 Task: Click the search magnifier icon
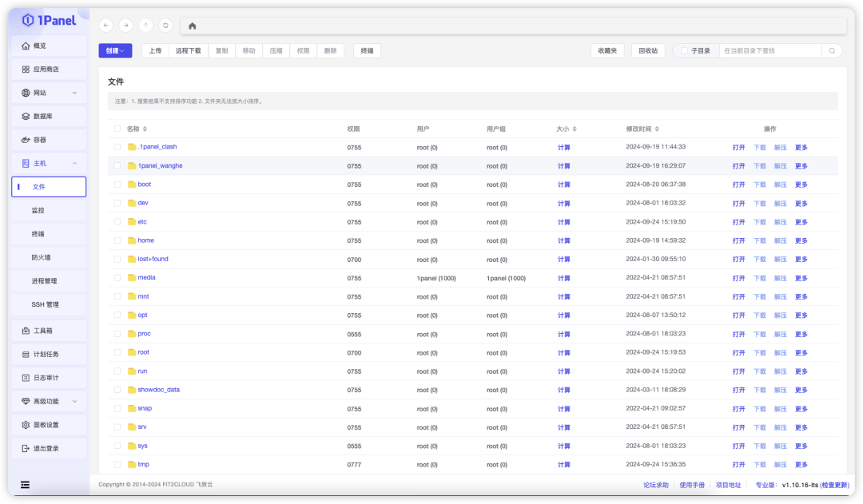(832, 50)
